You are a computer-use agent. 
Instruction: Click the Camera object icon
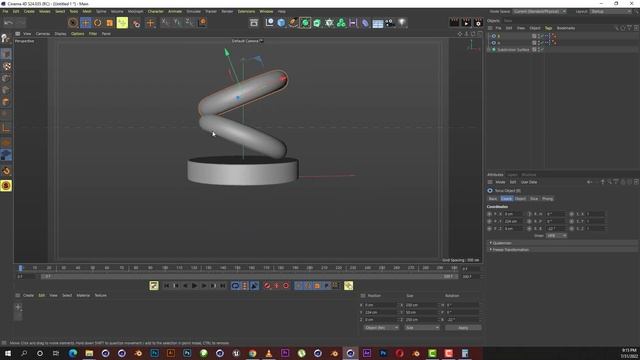pyautogui.click(x=390, y=23)
